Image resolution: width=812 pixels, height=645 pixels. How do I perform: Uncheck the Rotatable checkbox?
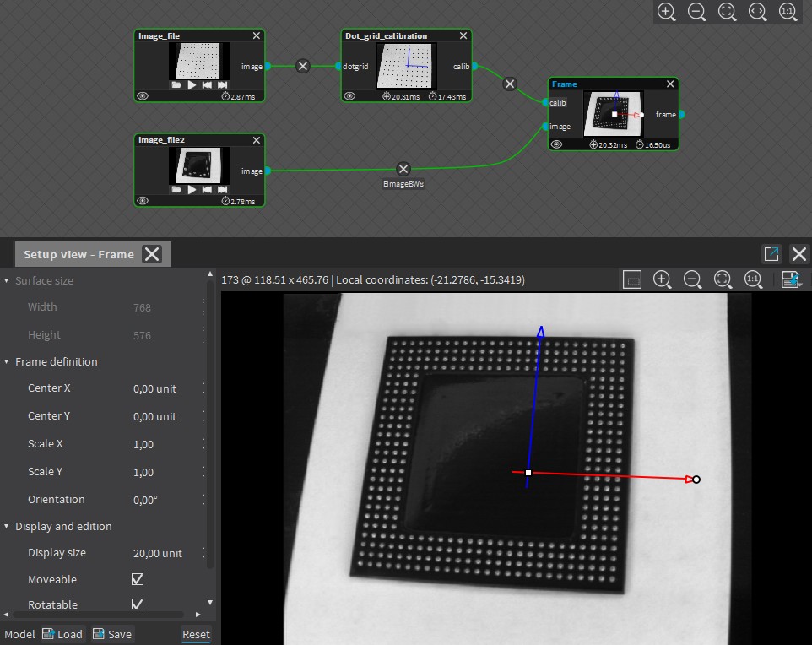138,604
